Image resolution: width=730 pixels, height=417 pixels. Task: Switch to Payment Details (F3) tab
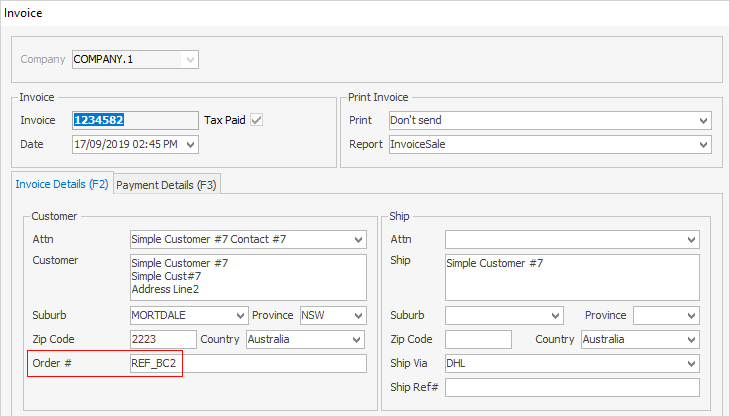coord(167,184)
